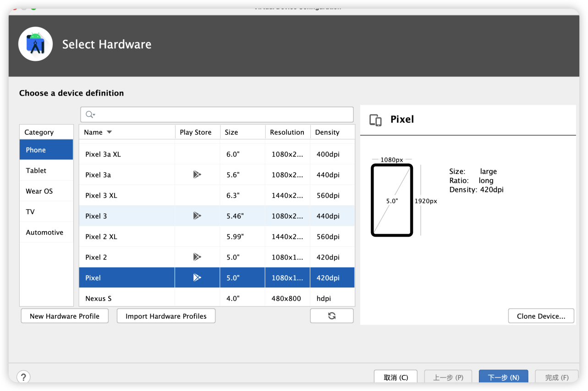Click the Clone Device... button
Screen dimensions: 588x391
pyautogui.click(x=541, y=316)
